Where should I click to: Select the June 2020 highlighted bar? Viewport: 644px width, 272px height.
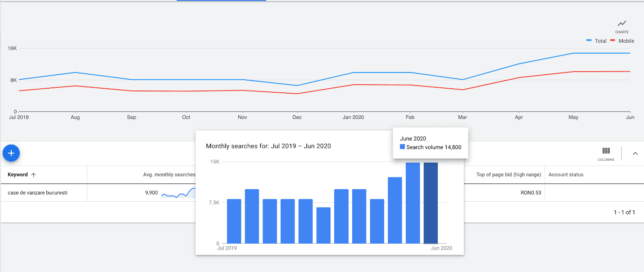coord(431,203)
